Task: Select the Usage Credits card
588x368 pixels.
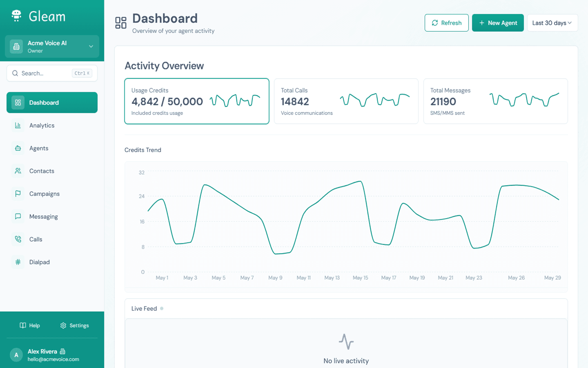Action: click(x=197, y=101)
